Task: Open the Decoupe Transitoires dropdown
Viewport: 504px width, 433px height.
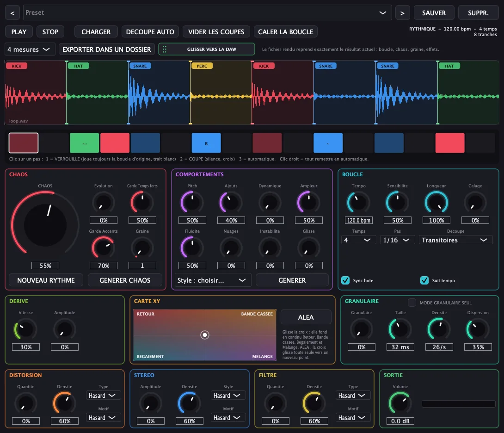Action: click(456, 240)
